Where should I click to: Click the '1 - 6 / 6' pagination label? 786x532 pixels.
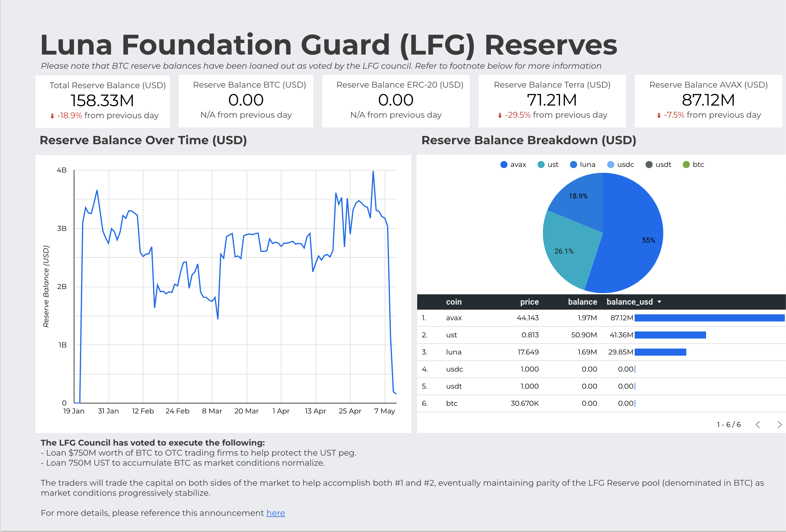coord(728,425)
